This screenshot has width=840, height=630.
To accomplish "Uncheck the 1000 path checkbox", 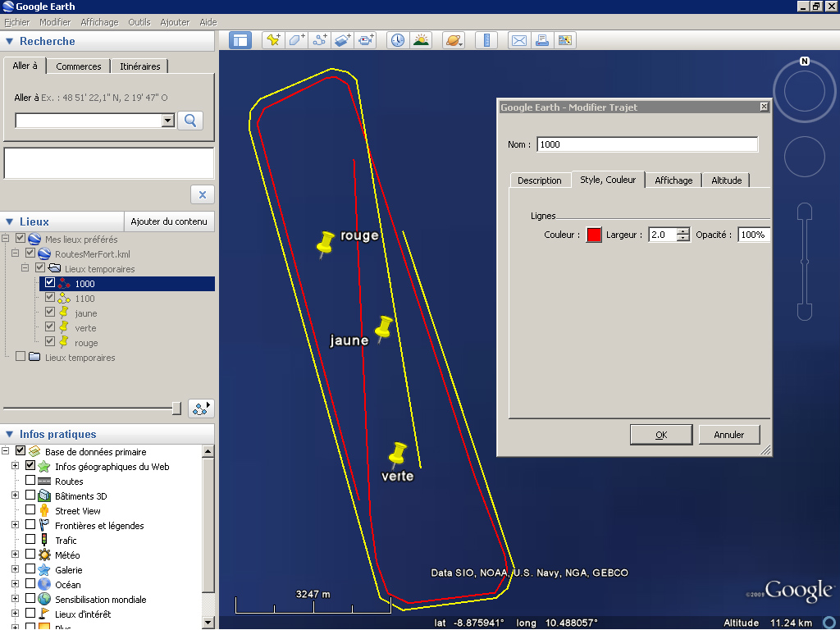I will 50,282.
